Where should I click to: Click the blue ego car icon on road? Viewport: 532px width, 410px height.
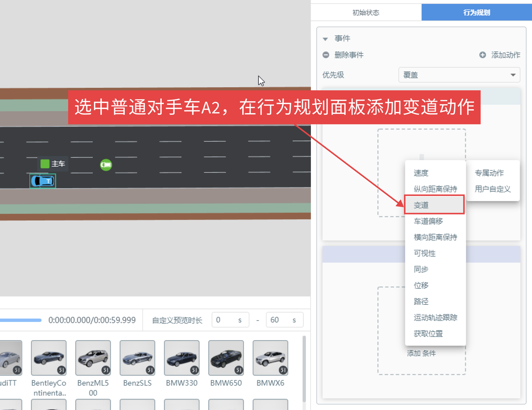[42, 181]
